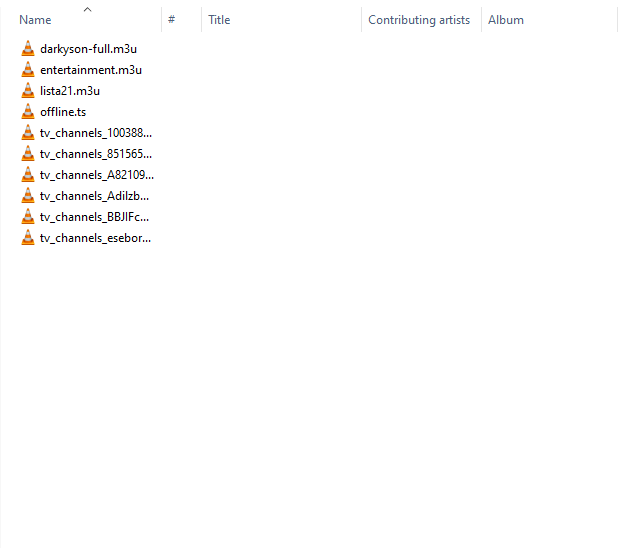
Task: Sort by the # track number column
Action: pyautogui.click(x=172, y=20)
